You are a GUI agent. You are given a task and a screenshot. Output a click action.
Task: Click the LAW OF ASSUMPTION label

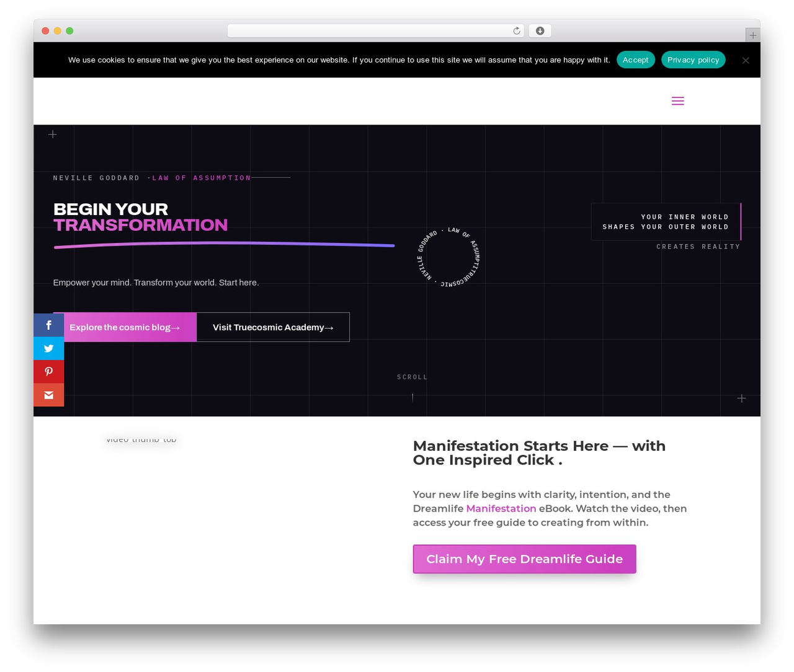click(x=202, y=178)
